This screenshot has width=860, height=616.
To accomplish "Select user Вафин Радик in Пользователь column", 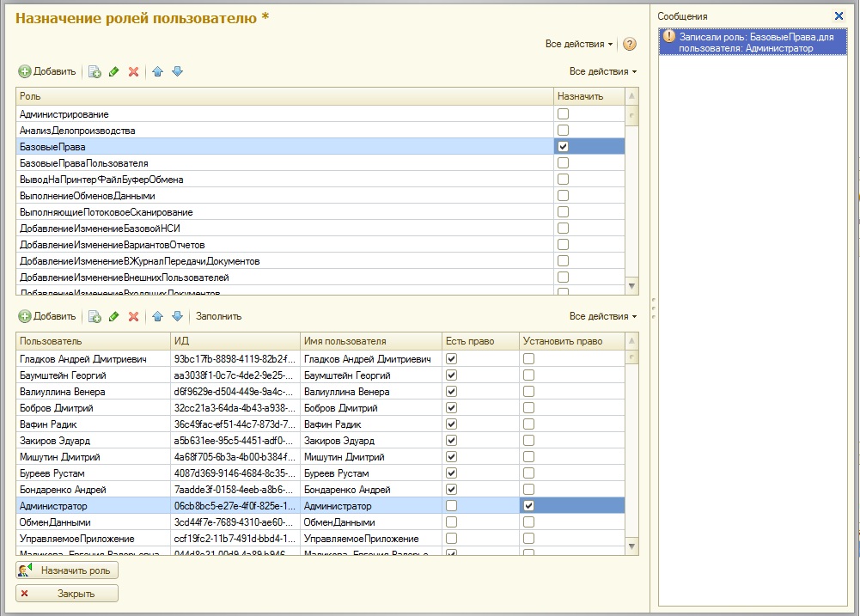I will click(x=94, y=424).
